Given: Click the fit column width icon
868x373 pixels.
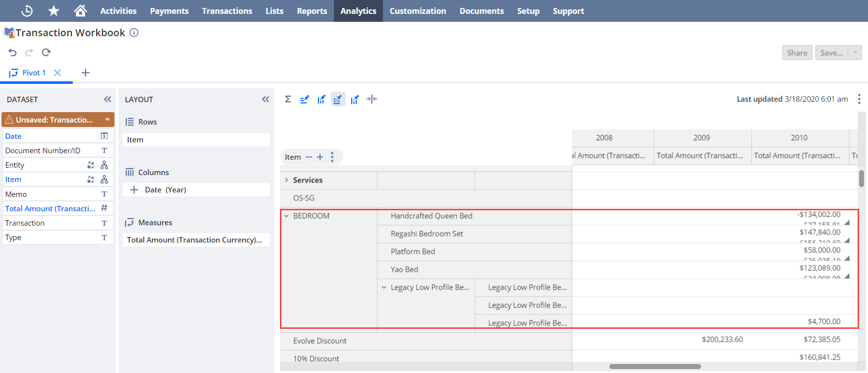Looking at the screenshot, I should tap(372, 99).
